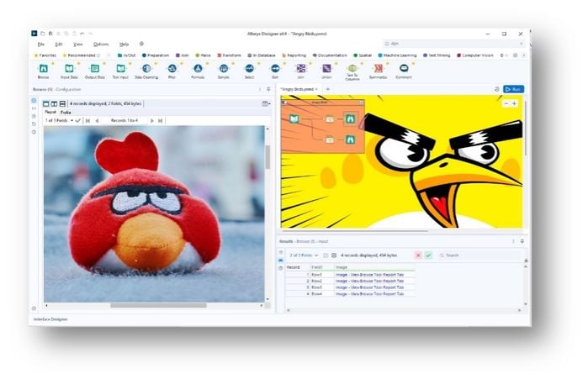Select the Sample tool icon

click(224, 69)
